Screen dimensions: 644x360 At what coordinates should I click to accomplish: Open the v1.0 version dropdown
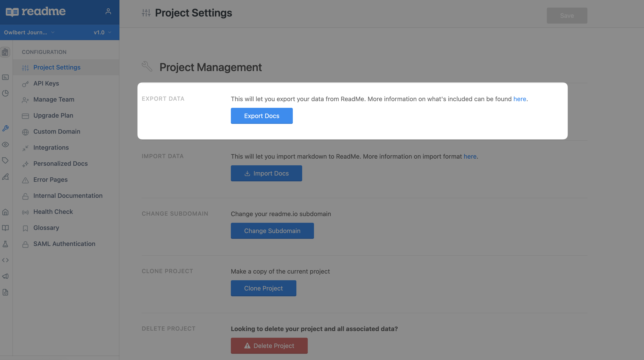pos(102,33)
